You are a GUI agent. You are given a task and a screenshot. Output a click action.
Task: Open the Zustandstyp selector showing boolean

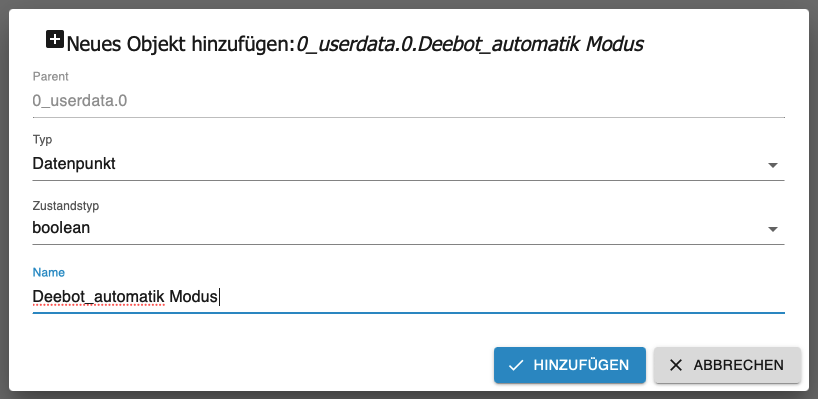point(408,228)
